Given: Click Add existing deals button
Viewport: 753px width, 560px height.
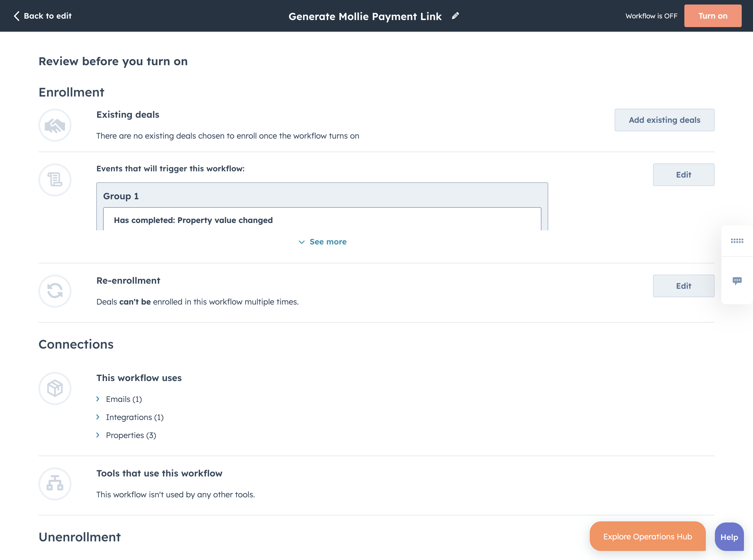Looking at the screenshot, I should [664, 120].
